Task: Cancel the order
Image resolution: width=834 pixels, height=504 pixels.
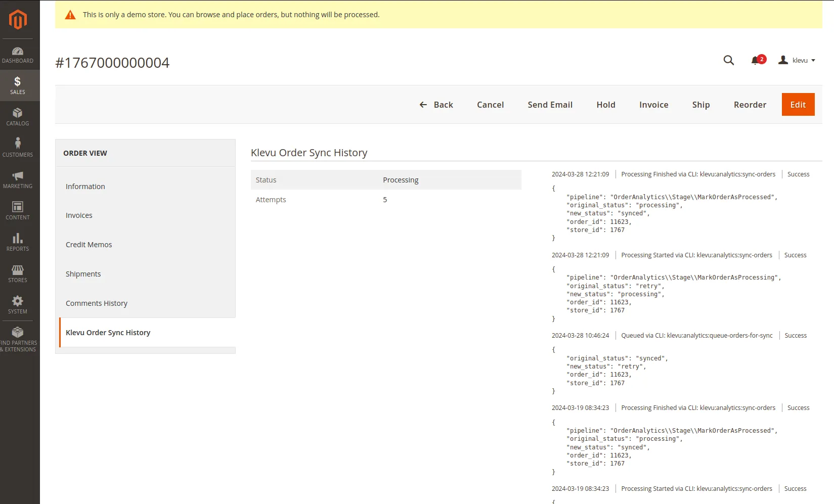Action: (x=491, y=105)
